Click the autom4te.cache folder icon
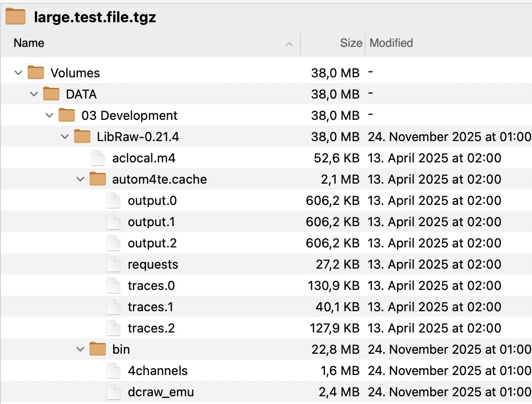 pyautogui.click(x=98, y=179)
